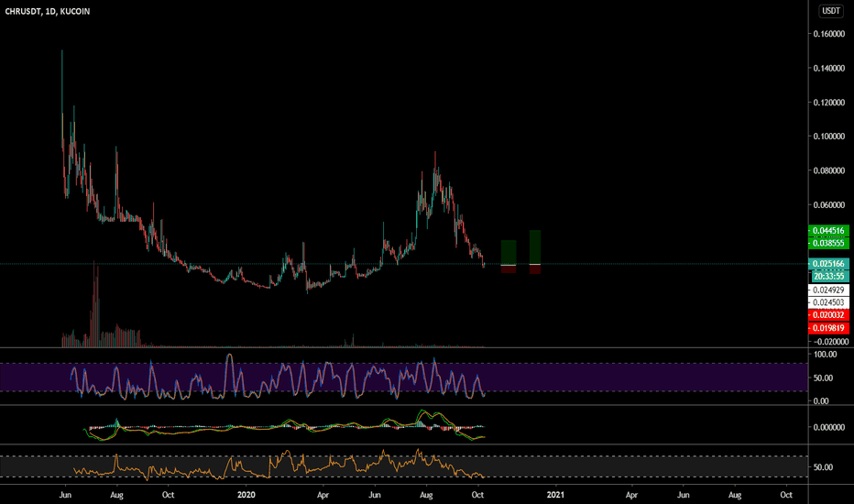Click the red 0.020032 stop price label
Screen dimensions: 854x504
tap(828, 315)
